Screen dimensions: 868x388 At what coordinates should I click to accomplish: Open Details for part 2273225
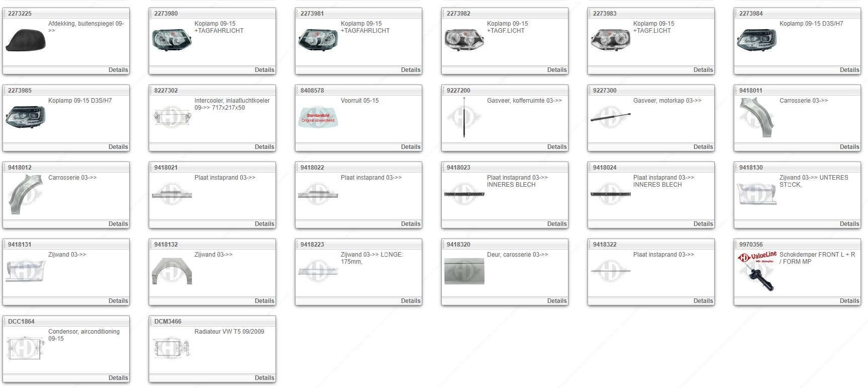click(118, 70)
